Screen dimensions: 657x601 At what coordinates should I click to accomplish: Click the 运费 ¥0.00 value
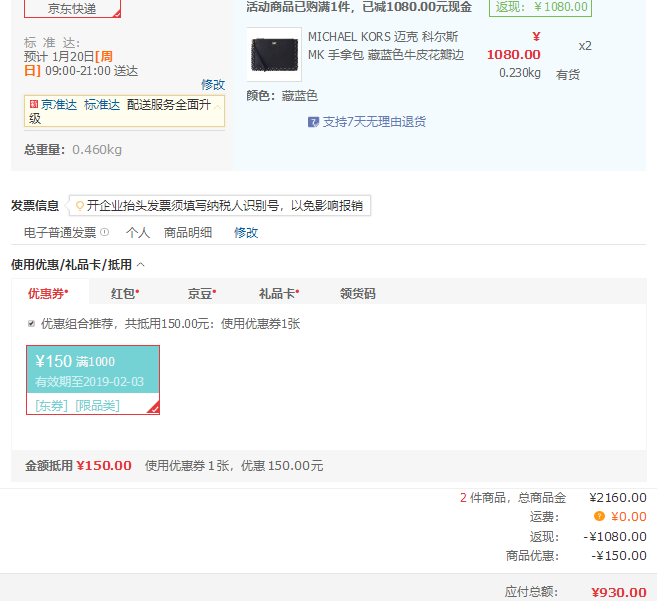pyautogui.click(x=629, y=517)
